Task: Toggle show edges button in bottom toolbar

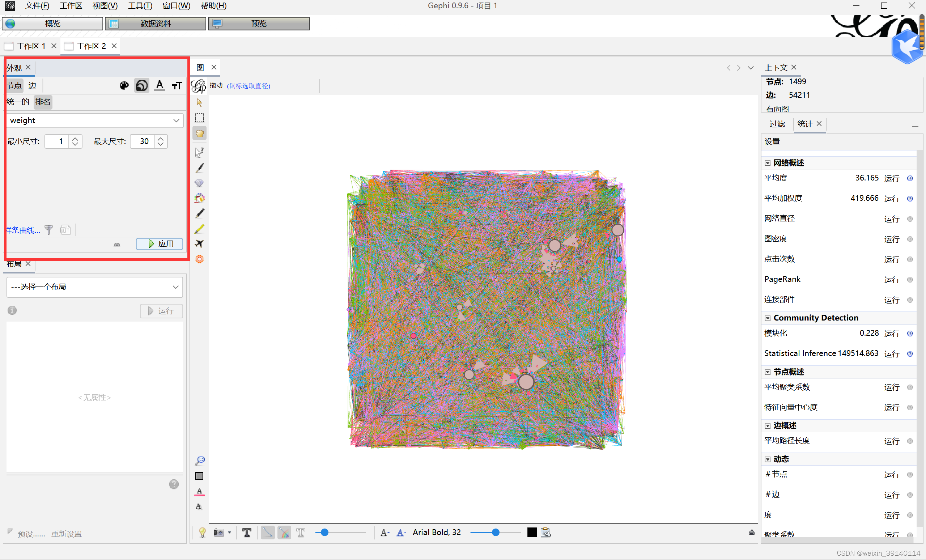Action: click(x=268, y=533)
